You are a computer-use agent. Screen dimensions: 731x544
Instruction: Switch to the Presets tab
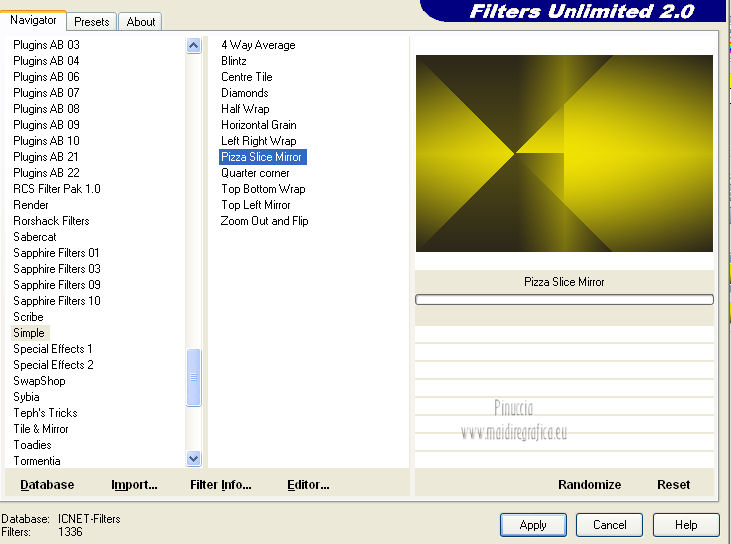[91, 21]
